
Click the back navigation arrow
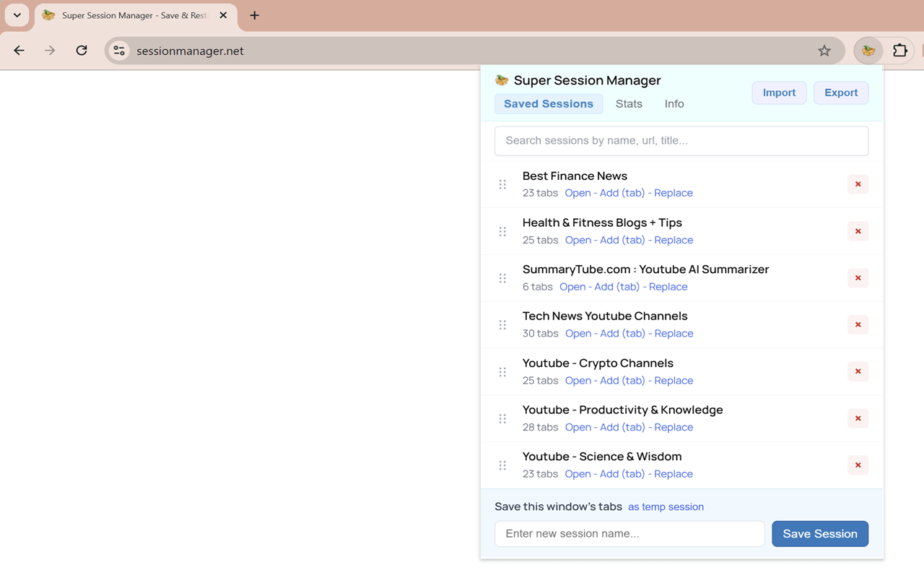19,51
